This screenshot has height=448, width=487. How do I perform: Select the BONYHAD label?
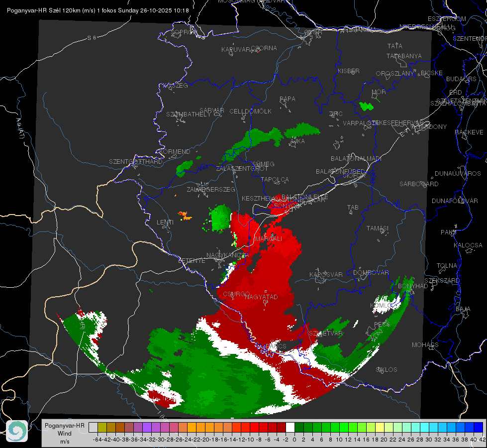point(413,286)
